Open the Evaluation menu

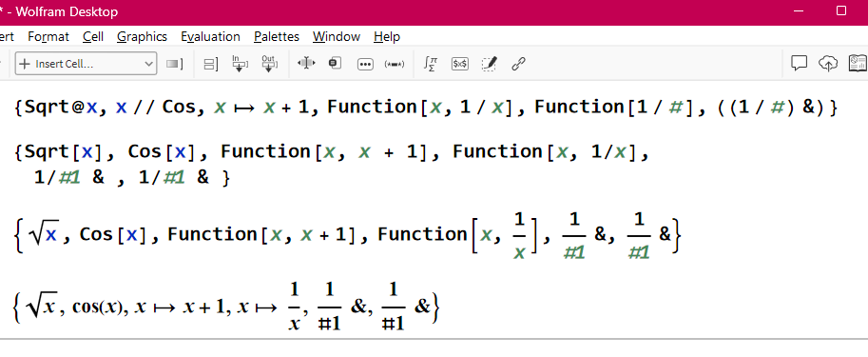pos(210,36)
